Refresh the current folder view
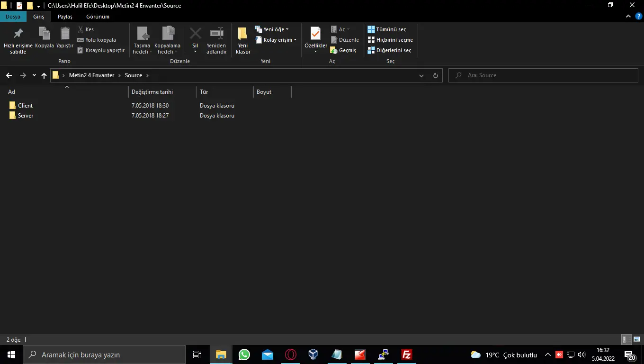Screen dimensions: 644x364 (x=436, y=75)
